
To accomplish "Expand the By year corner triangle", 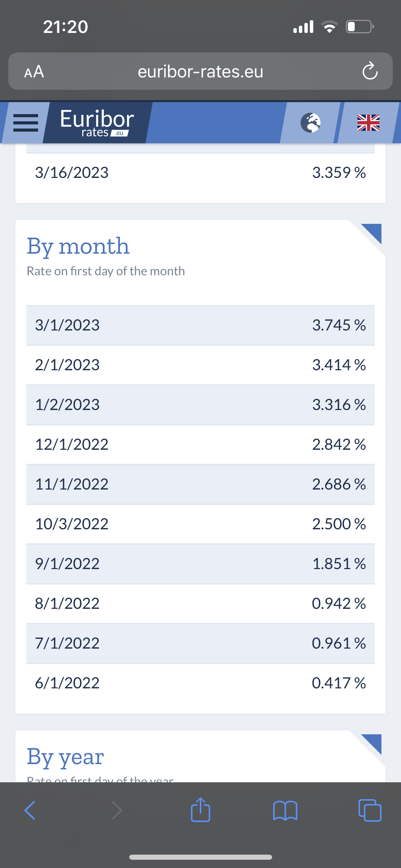I will coord(372,744).
